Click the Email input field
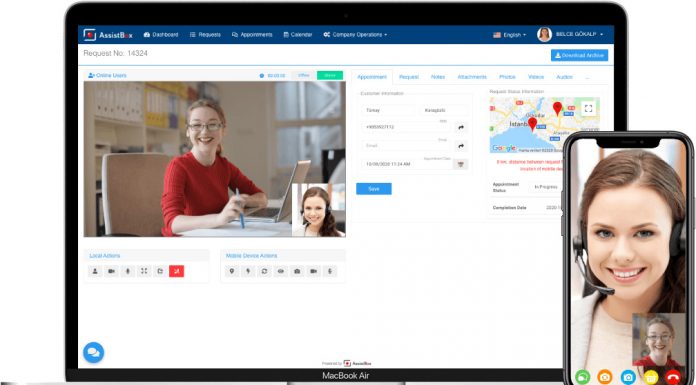Image resolution: width=696 pixels, height=385 pixels. 405,146
